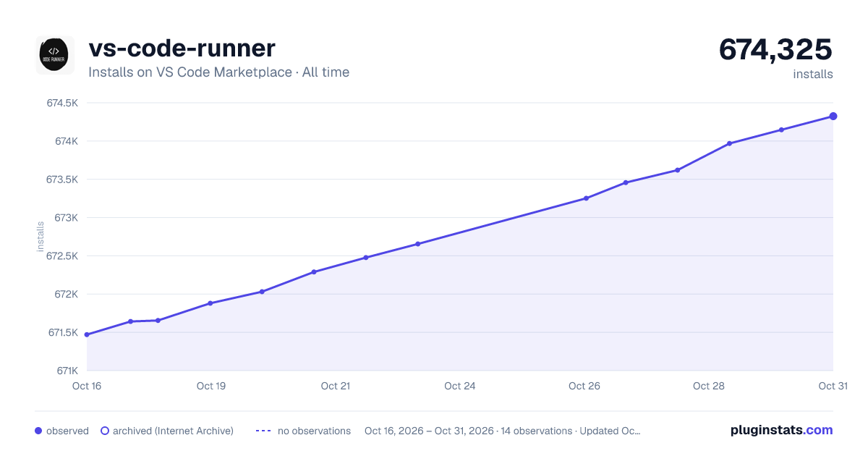Screen dimensions: 868x456
Task: Click the hollow 'archived' legend circle
Action: tap(105, 431)
